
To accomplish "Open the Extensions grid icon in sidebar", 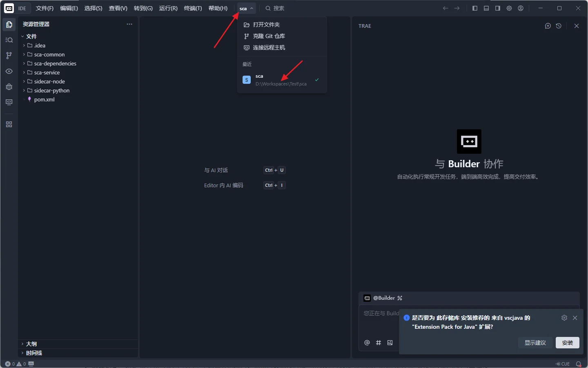I will point(9,124).
